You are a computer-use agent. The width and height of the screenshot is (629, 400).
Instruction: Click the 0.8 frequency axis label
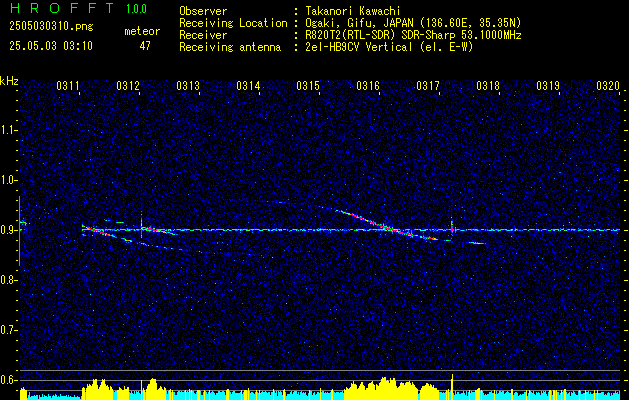point(8,280)
